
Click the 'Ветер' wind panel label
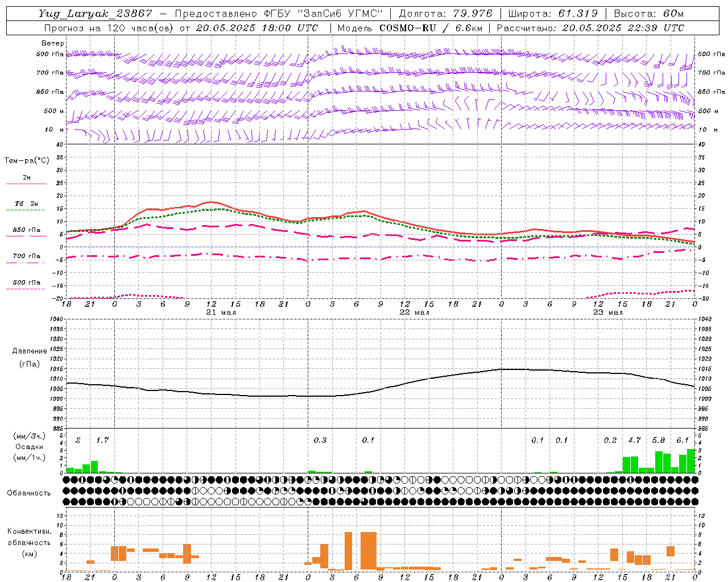pyautogui.click(x=53, y=43)
